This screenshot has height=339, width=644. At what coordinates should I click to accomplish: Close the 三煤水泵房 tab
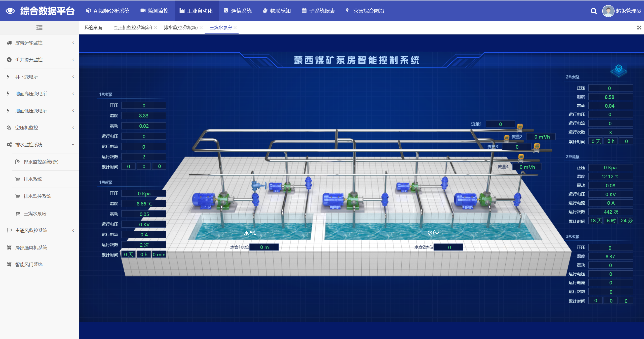(235, 28)
